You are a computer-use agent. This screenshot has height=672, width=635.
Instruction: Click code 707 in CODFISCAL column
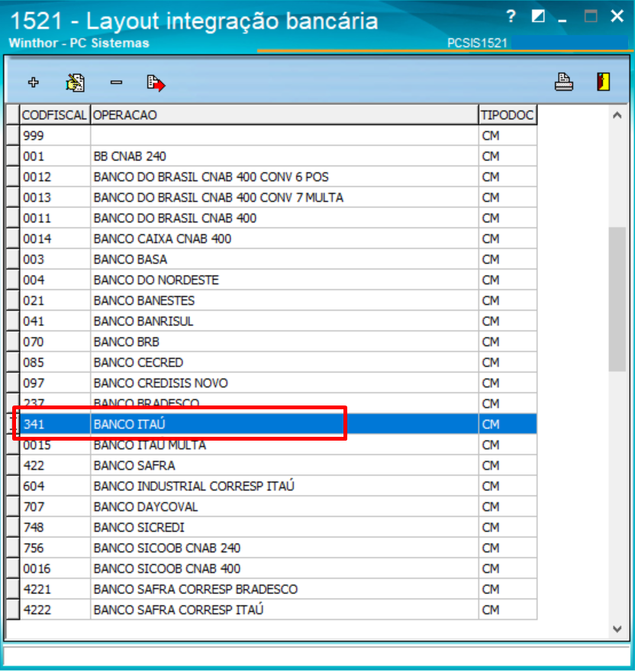(55, 506)
